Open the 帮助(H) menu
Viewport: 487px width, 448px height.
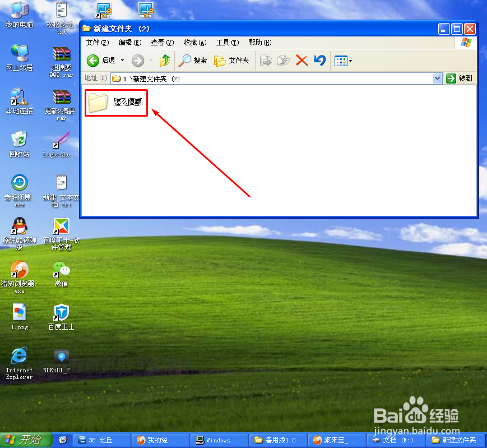(260, 43)
